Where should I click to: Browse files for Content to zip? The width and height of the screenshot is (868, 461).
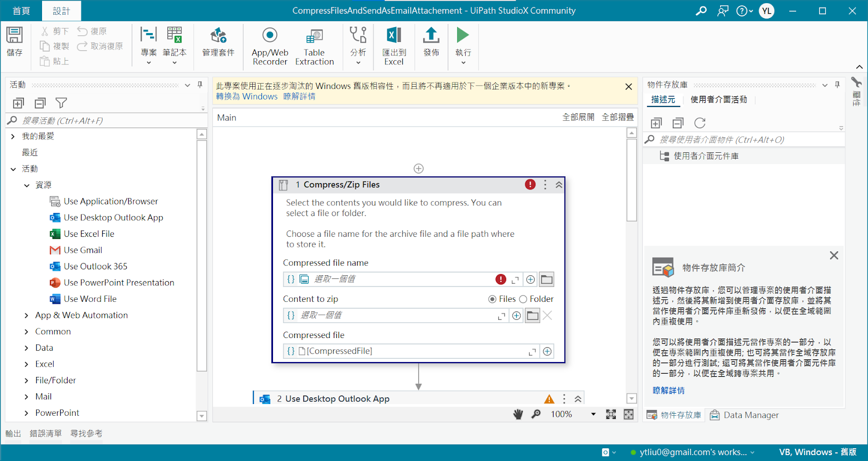tap(532, 316)
